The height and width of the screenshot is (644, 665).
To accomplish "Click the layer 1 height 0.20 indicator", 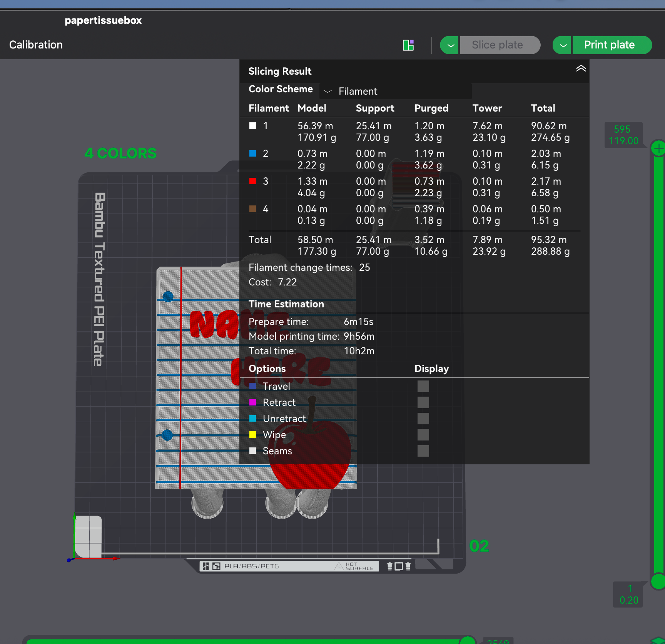I will [628, 594].
